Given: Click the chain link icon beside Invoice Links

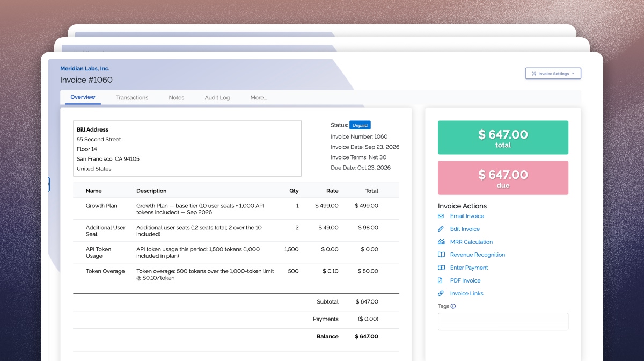Looking at the screenshot, I should tap(441, 293).
